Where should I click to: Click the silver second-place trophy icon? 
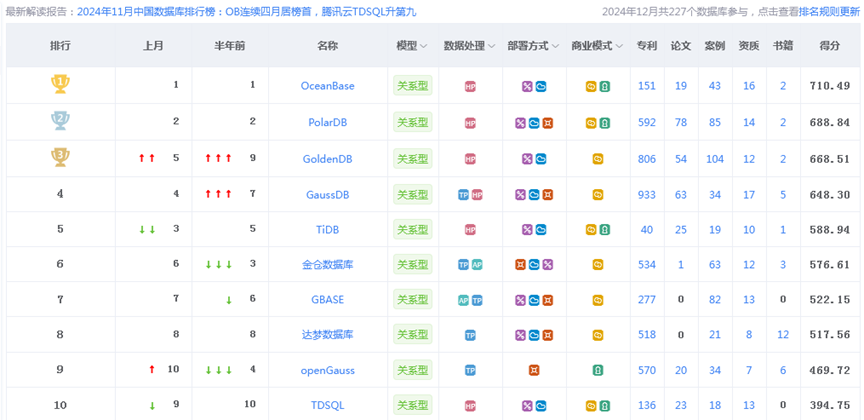click(60, 121)
